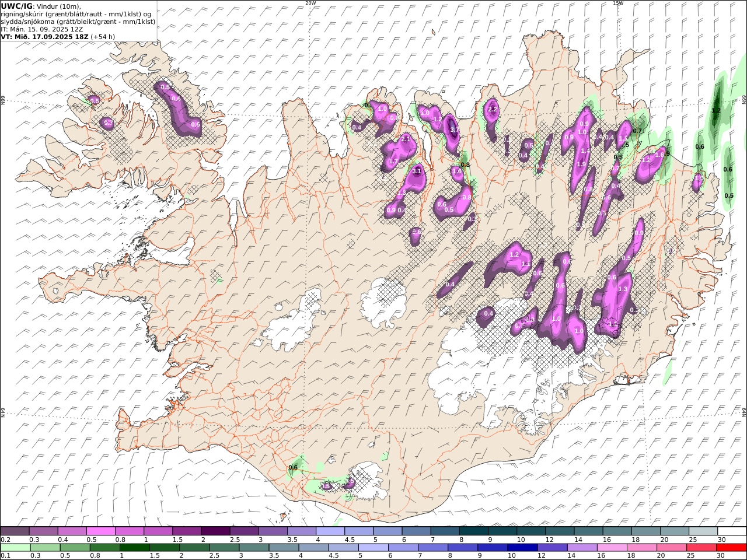Click the 'slydda/snjókoma' legend description line
This screenshot has width=747, height=560.
78,22
